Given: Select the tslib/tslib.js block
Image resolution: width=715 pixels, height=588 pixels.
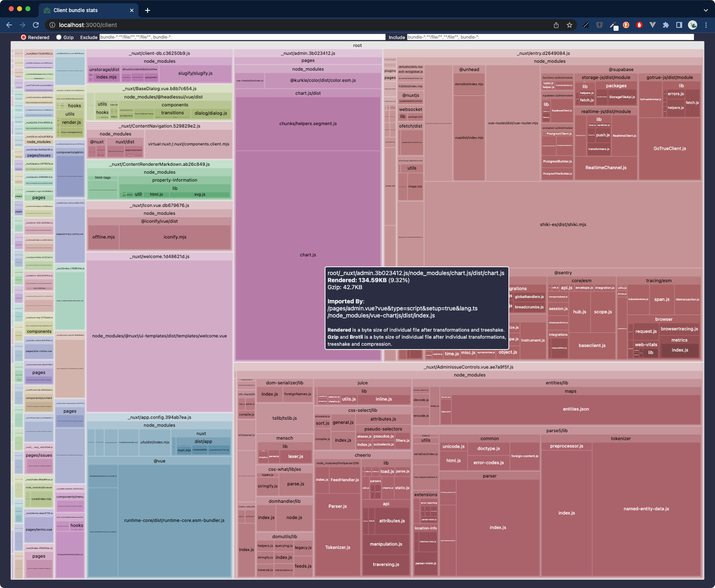Looking at the screenshot, I should point(285,418).
